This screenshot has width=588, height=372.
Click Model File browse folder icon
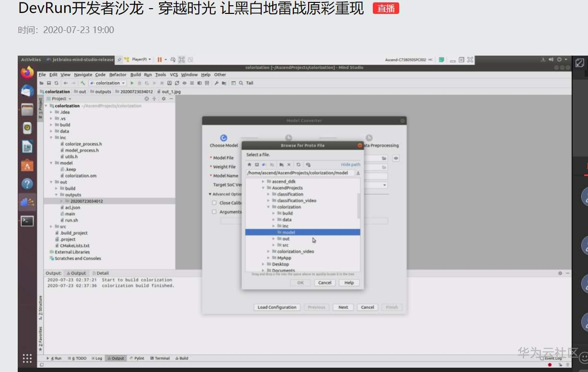[x=384, y=158]
